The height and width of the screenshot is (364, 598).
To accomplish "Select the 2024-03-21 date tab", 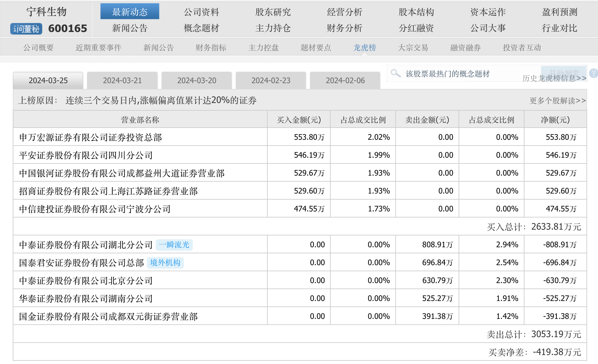I will click(122, 81).
